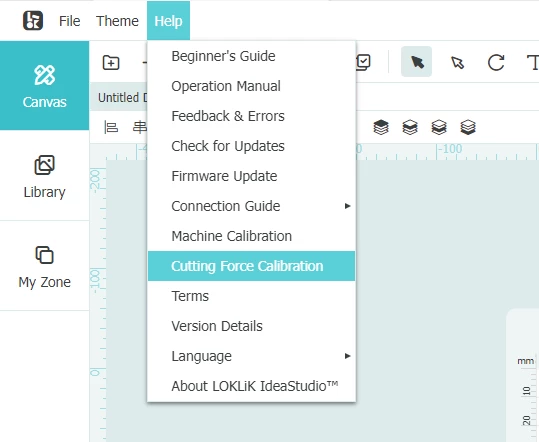Click the send to back layer icon

pyautogui.click(x=468, y=127)
